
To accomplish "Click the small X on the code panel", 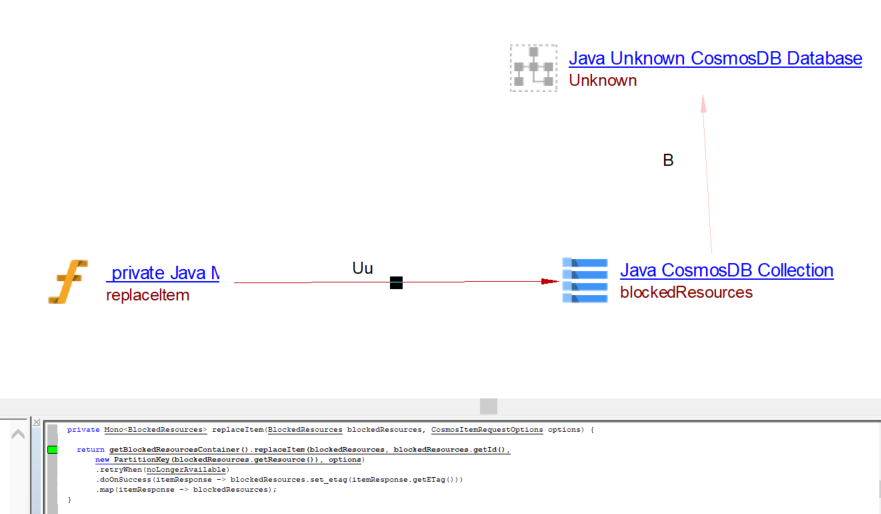I will point(37,423).
